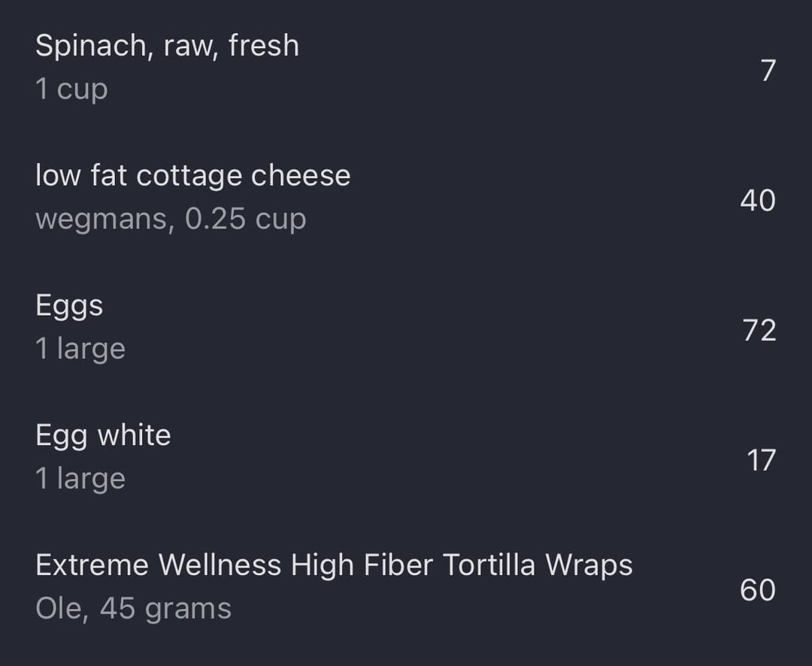Click the 'Ole, 45 grams' serving text
Viewport: 812px width, 666px height.
(134, 608)
